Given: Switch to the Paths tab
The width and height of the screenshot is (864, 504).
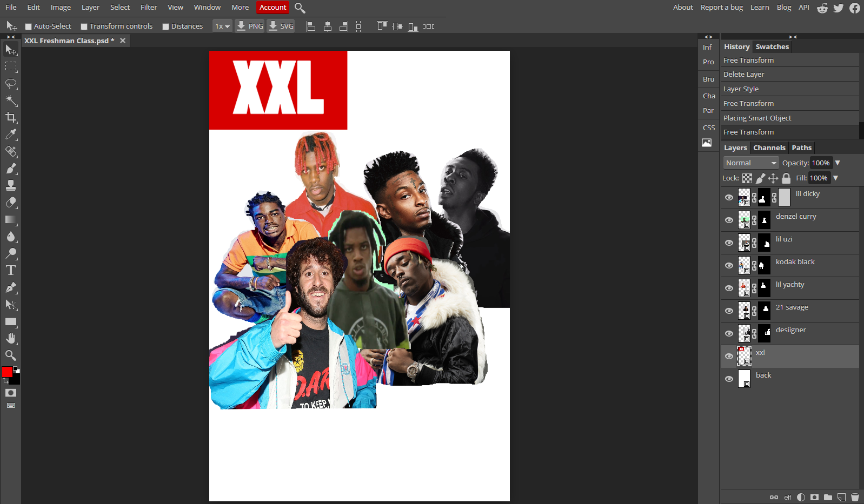Looking at the screenshot, I should [x=801, y=148].
